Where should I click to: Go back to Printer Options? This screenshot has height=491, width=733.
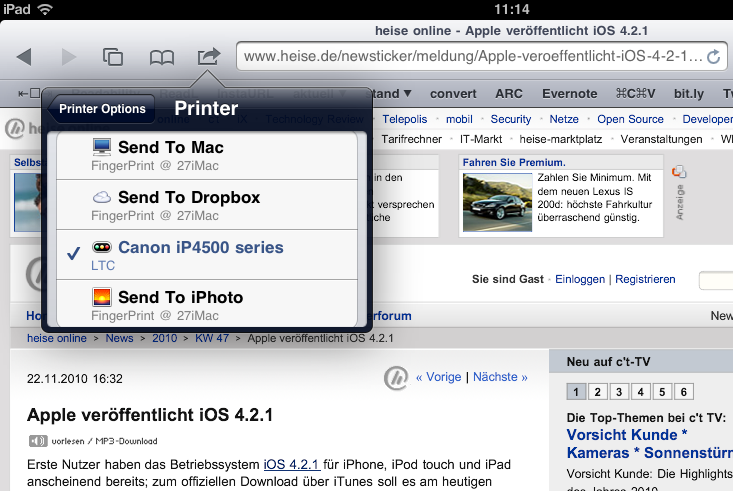101,108
